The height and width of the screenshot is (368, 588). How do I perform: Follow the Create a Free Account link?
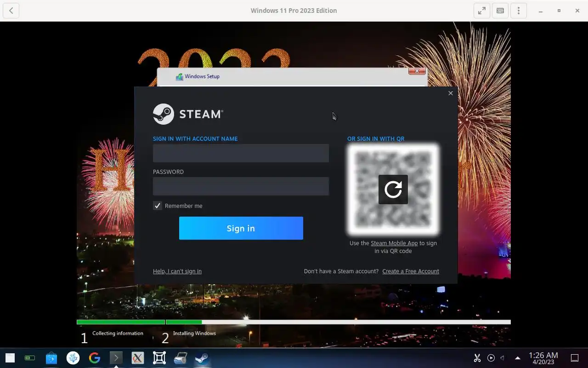click(x=411, y=271)
